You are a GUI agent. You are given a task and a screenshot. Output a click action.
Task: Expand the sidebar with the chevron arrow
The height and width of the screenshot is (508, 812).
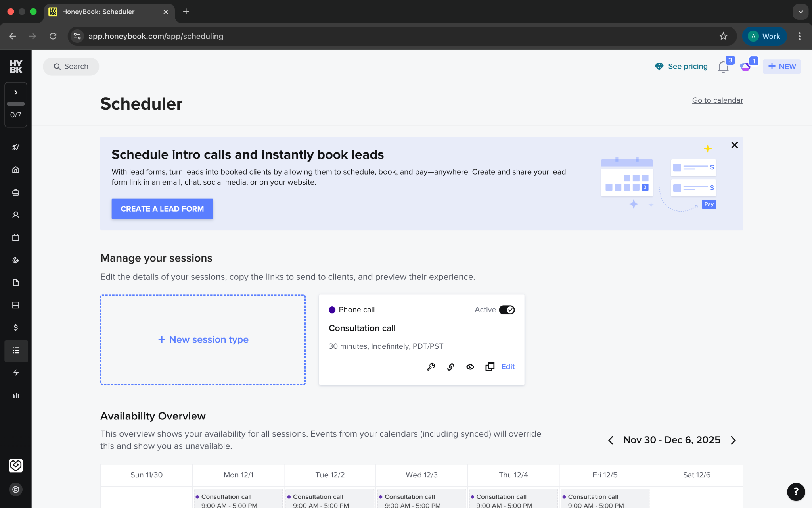pyautogui.click(x=16, y=92)
